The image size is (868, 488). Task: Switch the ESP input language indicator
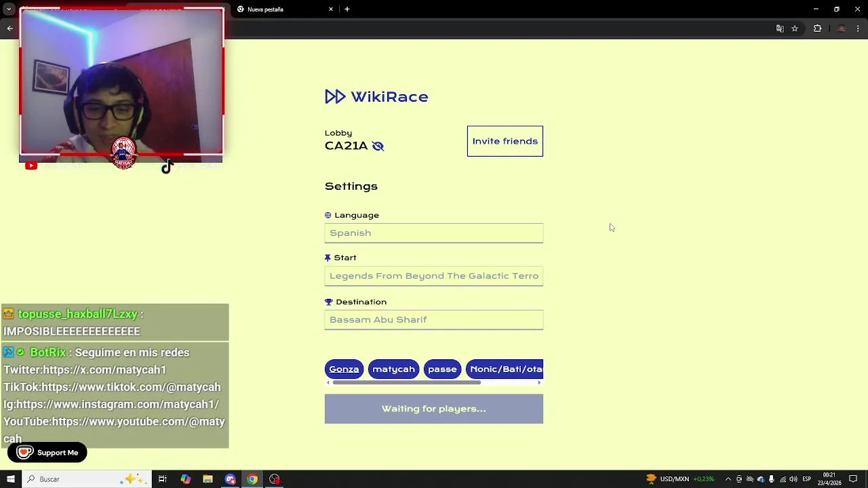pyautogui.click(x=807, y=479)
